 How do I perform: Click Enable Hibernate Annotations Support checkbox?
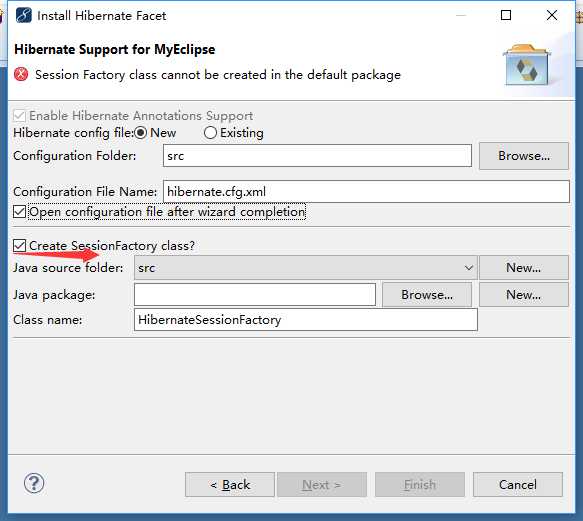(x=19, y=116)
